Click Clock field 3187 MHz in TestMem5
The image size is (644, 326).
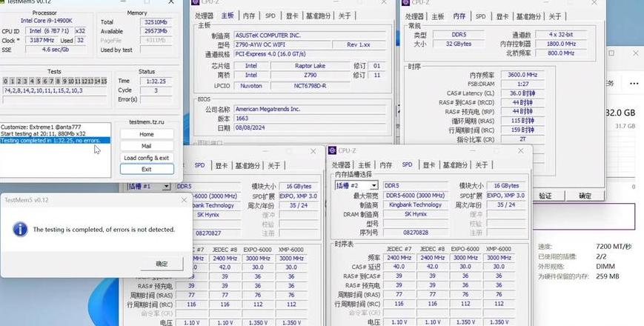42,40
